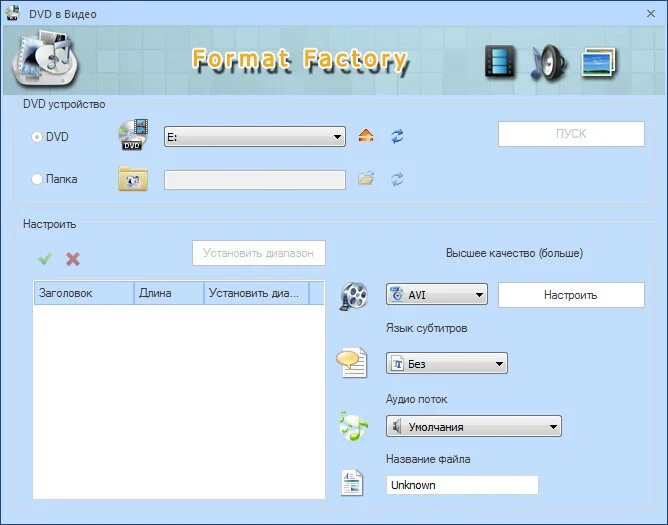
Task: Sort by Длина column header
Action: pos(169,293)
